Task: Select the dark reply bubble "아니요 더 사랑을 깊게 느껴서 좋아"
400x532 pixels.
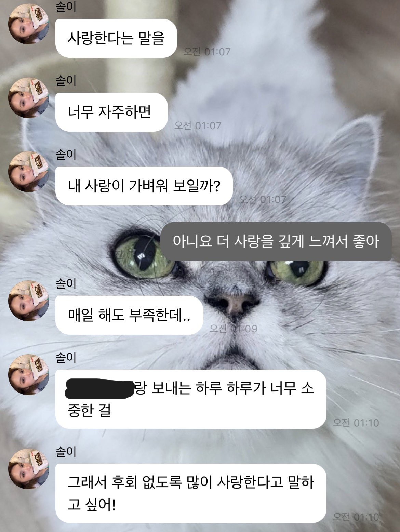Action: click(x=276, y=241)
